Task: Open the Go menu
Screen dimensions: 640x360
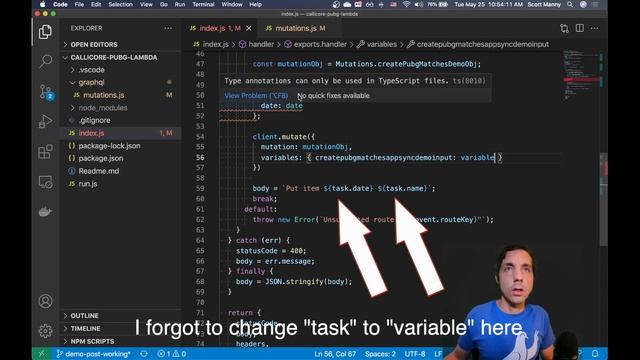Action: point(164,4)
